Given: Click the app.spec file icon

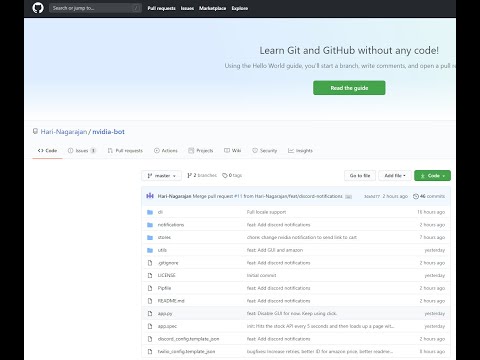Looking at the screenshot, I should click(150, 326).
